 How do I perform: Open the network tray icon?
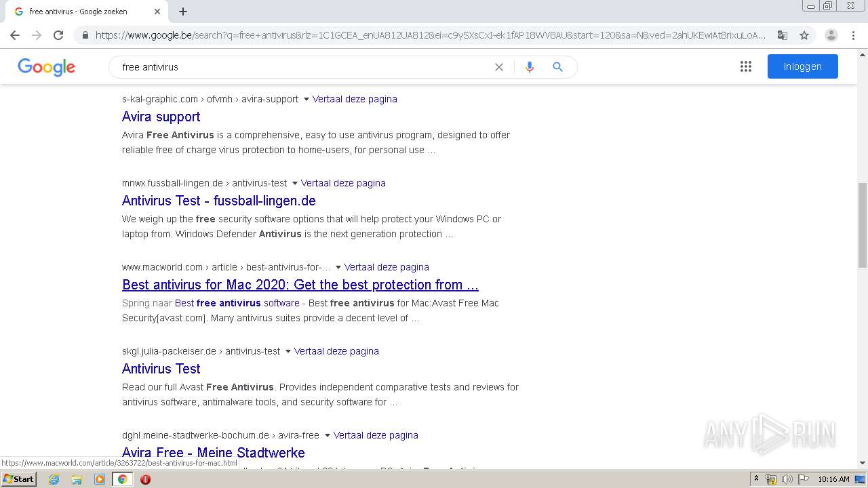771,479
